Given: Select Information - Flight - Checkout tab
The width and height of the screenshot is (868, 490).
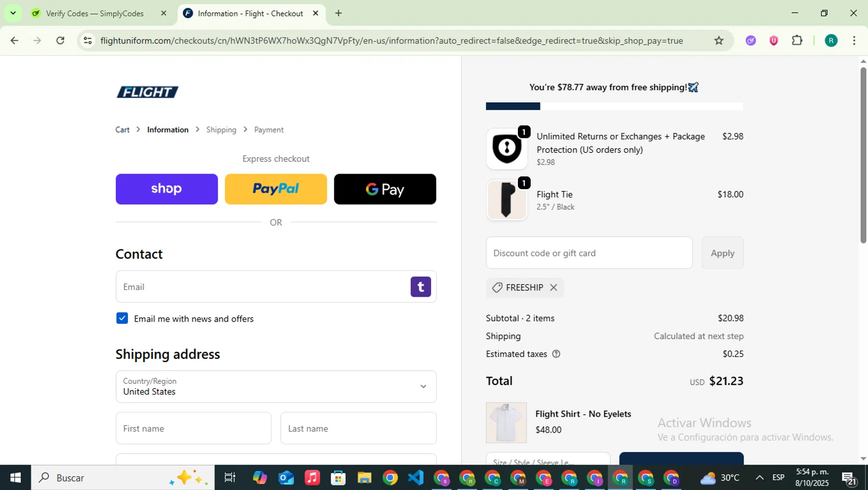Looking at the screenshot, I should click(x=251, y=13).
